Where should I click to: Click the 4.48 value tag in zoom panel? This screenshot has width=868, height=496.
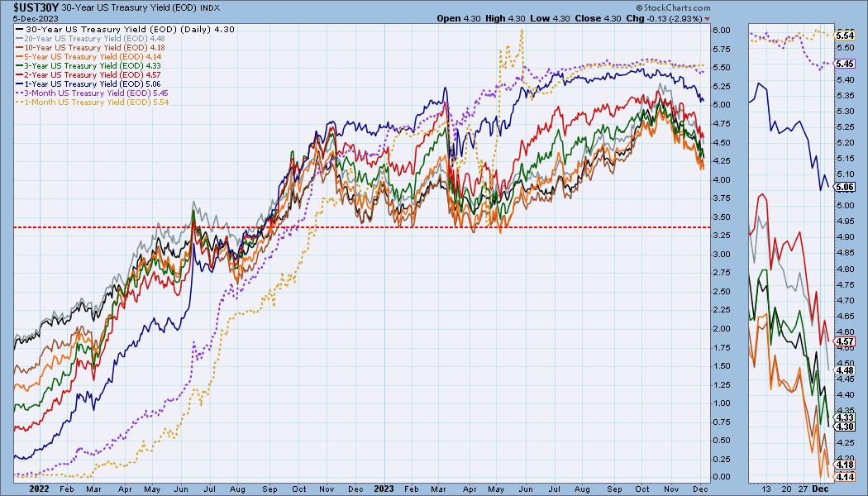(x=845, y=370)
